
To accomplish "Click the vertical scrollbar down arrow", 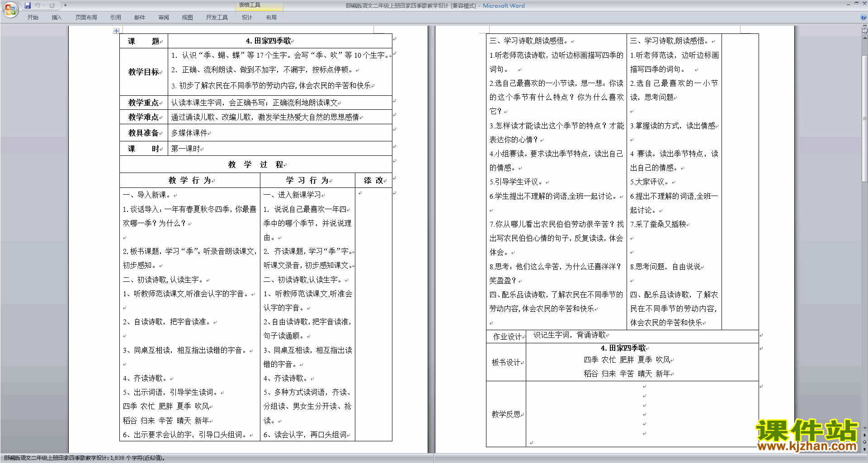I will [865, 428].
